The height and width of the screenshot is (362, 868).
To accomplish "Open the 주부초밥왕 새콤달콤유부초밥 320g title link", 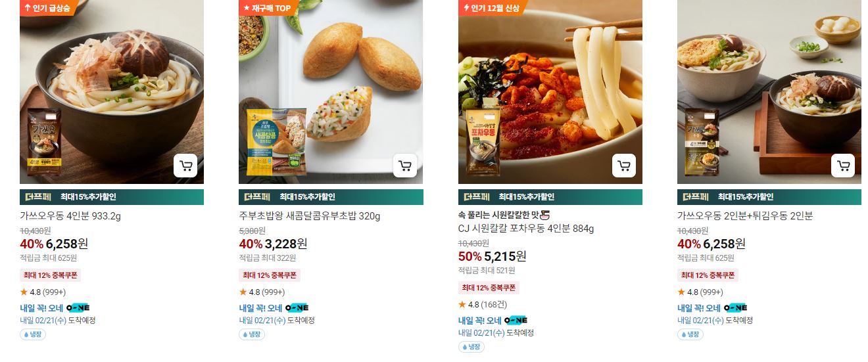I will pyautogui.click(x=310, y=216).
